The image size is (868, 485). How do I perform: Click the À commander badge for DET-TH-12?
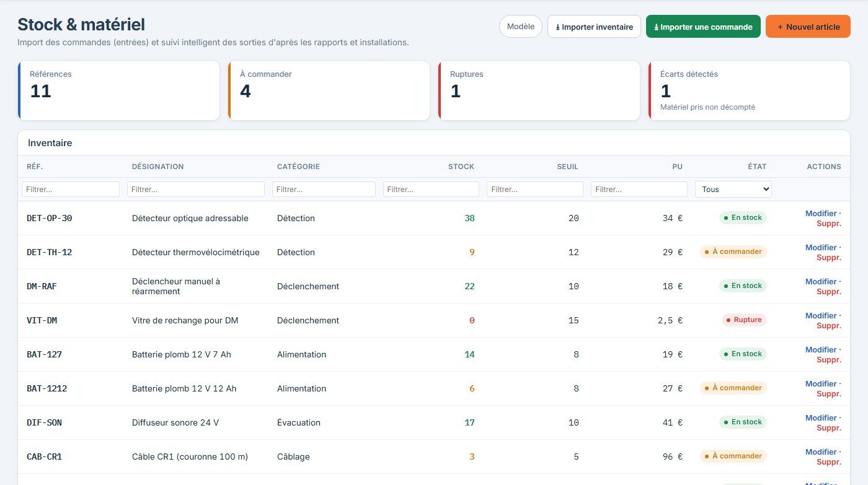pyautogui.click(x=733, y=252)
